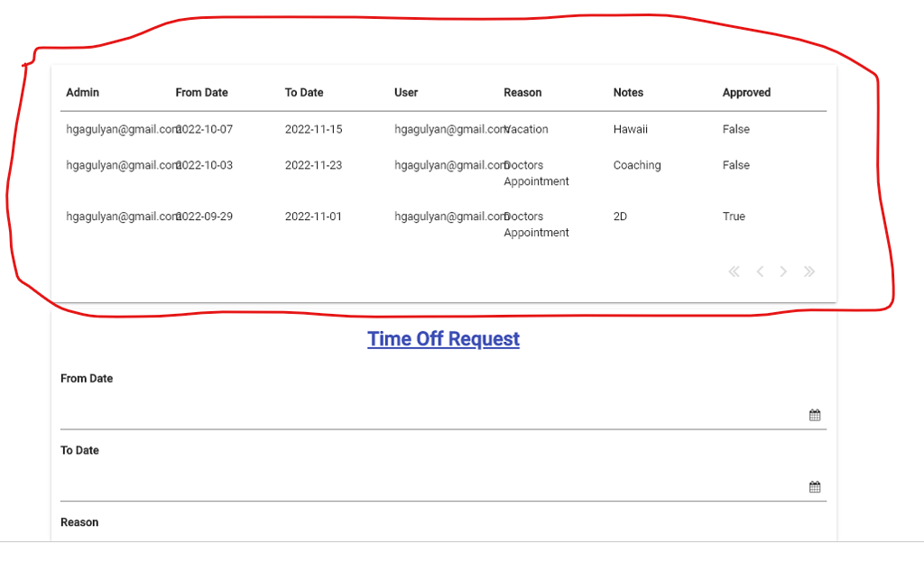Open the From Date calendar picker
The width and height of the screenshot is (924, 571).
coord(815,414)
